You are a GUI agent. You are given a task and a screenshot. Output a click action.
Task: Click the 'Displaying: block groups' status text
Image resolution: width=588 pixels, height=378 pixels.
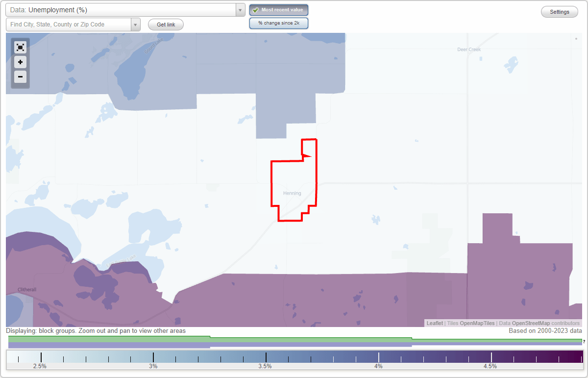tap(96, 331)
